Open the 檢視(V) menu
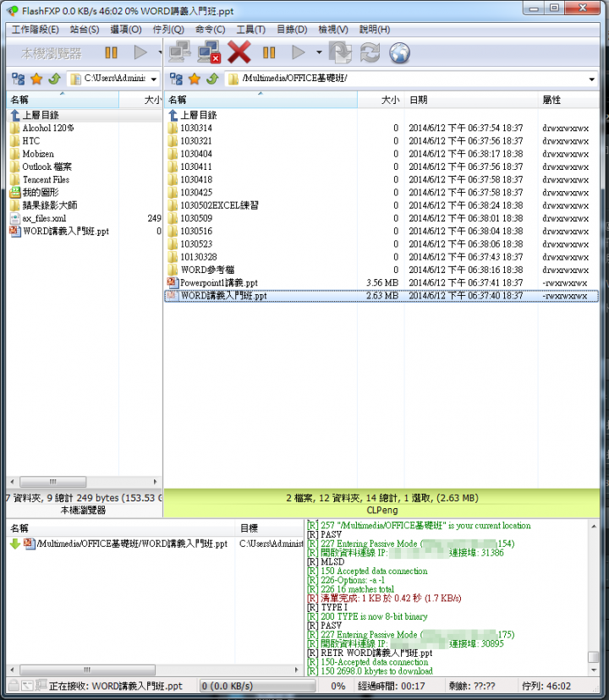The image size is (609, 700). [333, 30]
